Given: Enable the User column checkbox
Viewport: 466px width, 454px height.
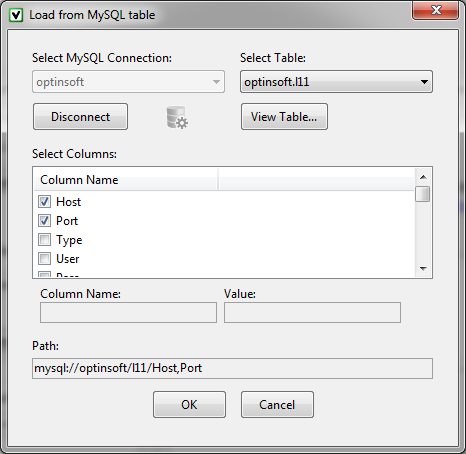Looking at the screenshot, I should click(44, 258).
